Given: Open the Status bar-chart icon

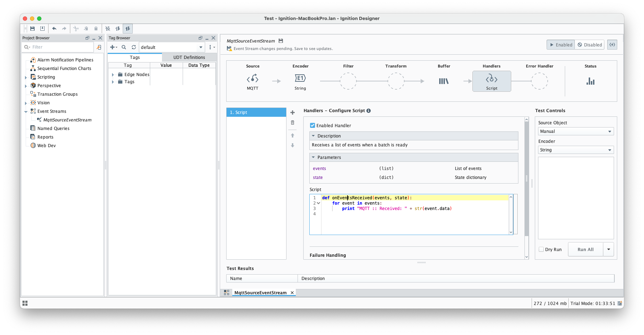Looking at the screenshot, I should [590, 81].
